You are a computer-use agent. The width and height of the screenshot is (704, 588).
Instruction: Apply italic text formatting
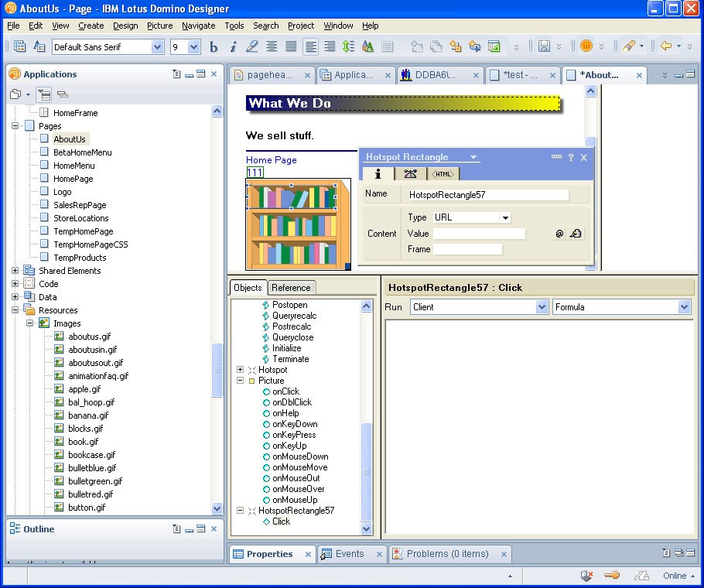(x=233, y=47)
